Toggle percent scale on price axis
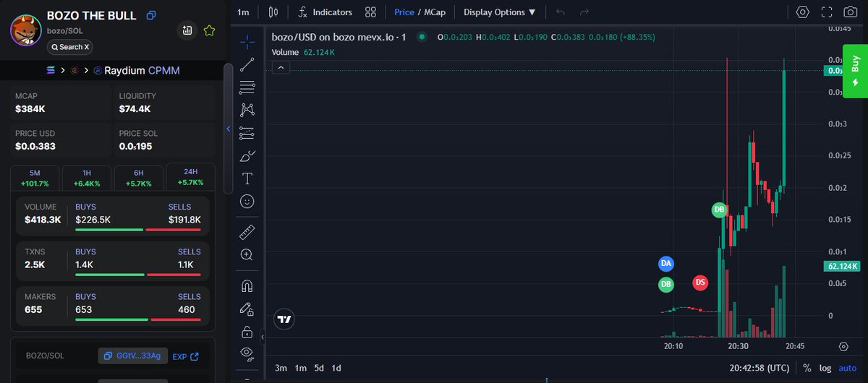Screen dimensions: 868x383 tap(807, 368)
